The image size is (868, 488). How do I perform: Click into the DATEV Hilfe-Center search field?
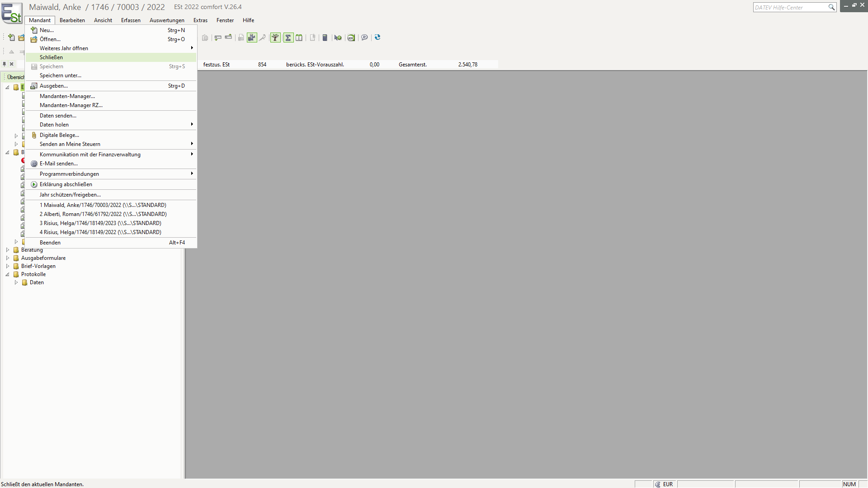[789, 7]
